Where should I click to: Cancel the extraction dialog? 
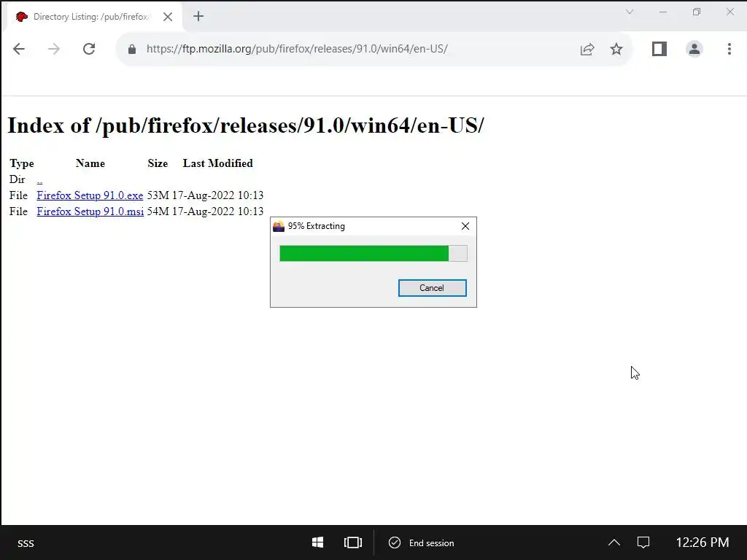[432, 288]
